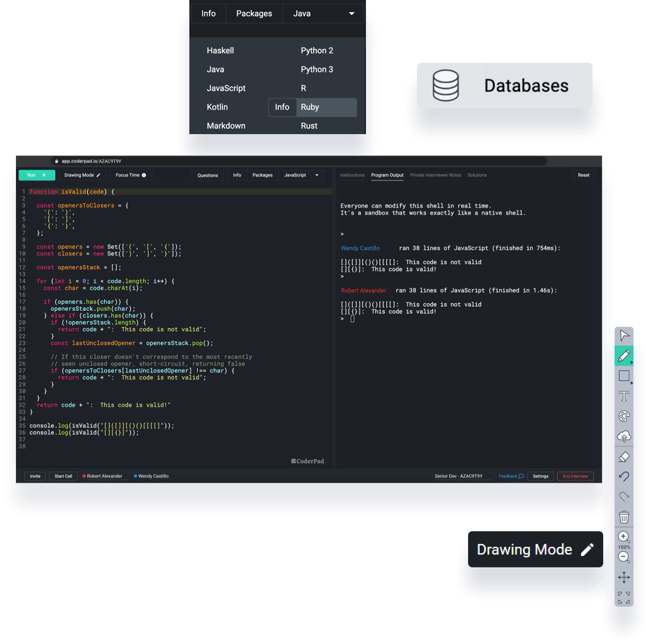Click the cloud upload icon
The height and width of the screenshot is (644, 650).
point(624,436)
